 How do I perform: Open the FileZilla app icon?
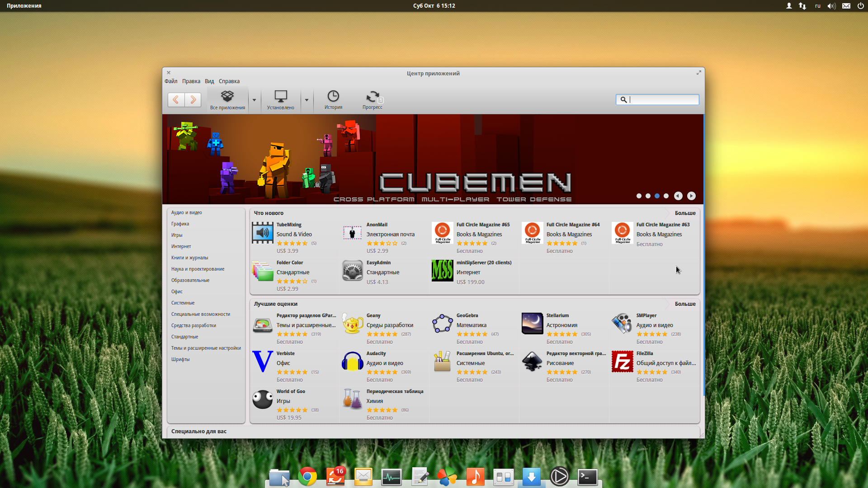[622, 362]
